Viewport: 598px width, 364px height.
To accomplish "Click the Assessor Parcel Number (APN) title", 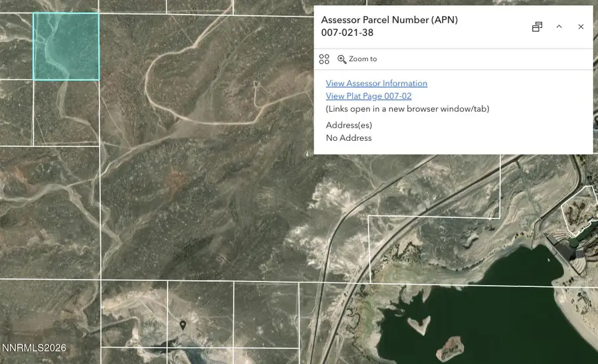I will (x=389, y=20).
